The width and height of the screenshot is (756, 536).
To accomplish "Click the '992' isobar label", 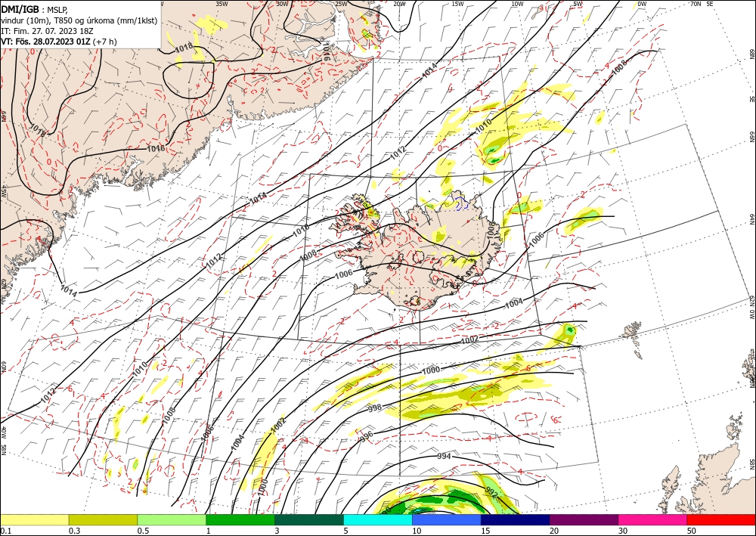I will (491, 493).
